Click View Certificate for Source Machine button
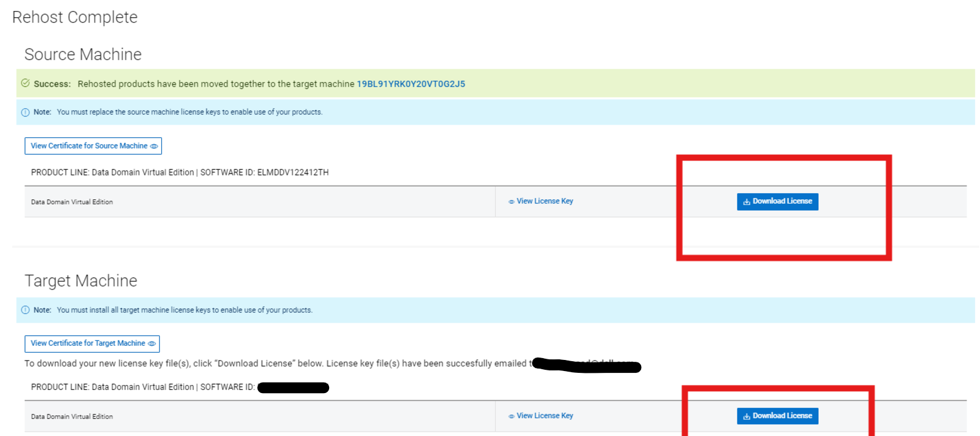This screenshot has width=980, height=436. point(93,146)
